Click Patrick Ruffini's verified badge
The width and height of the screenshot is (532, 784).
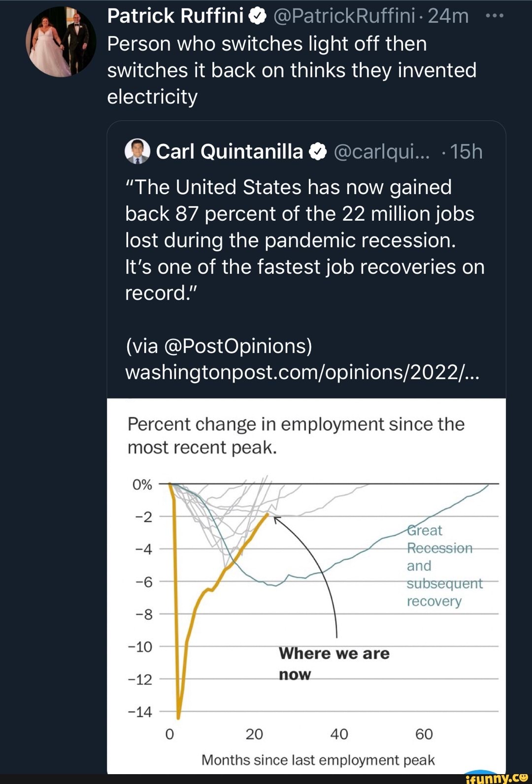click(x=258, y=17)
